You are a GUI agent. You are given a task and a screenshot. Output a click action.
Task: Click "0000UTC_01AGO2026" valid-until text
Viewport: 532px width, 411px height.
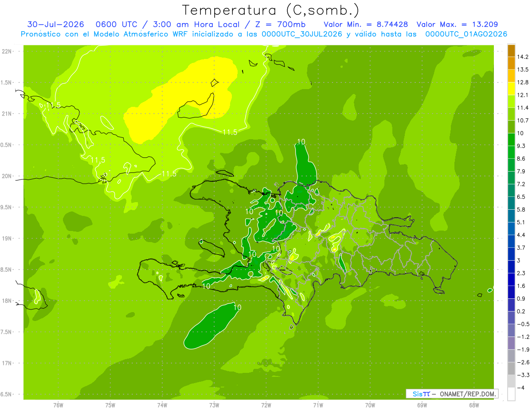(466, 34)
